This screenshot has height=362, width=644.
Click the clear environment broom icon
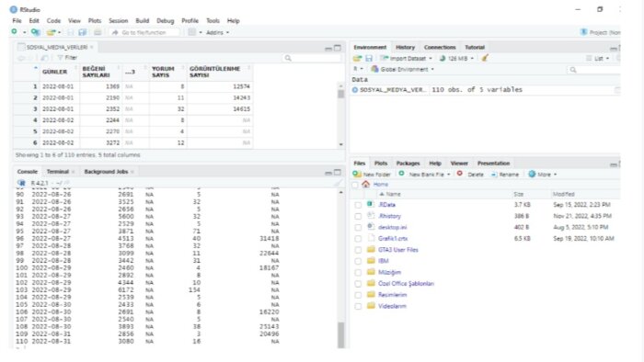[485, 58]
